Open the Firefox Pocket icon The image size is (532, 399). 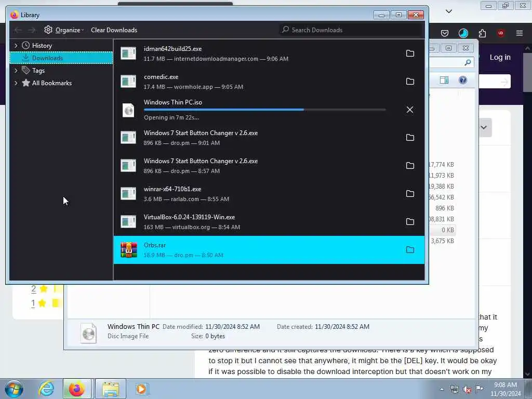pyautogui.click(x=445, y=33)
